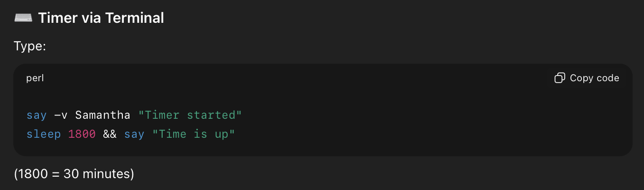The width and height of the screenshot is (644, 190).
Task: Click the word "Terminal" in the heading
Action: click(x=135, y=18)
